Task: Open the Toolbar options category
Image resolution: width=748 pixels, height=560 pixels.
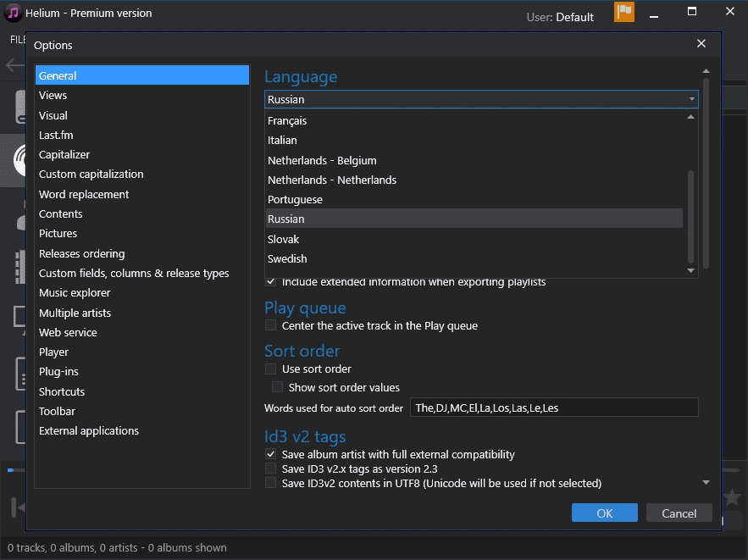Action: coord(142,411)
